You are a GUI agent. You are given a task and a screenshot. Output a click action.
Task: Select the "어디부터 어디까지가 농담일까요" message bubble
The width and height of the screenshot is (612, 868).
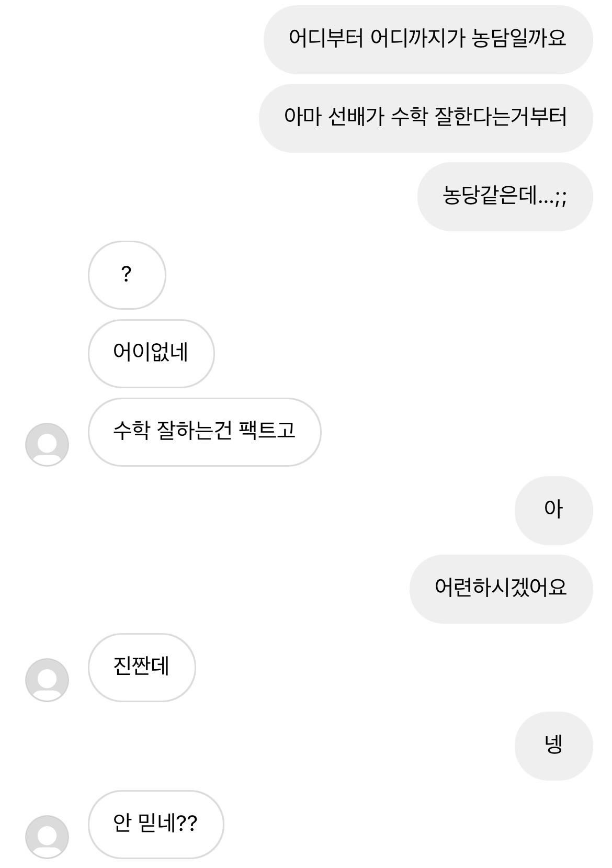[x=428, y=39]
